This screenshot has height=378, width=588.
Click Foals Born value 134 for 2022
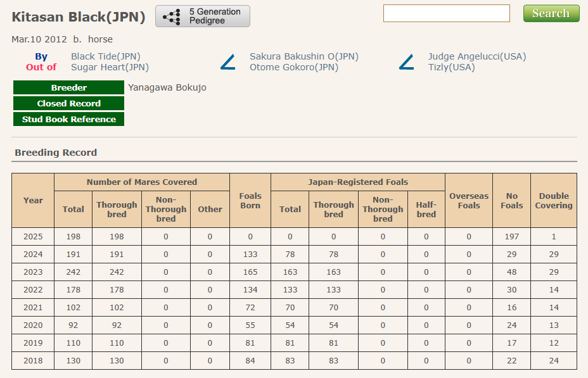(x=250, y=289)
